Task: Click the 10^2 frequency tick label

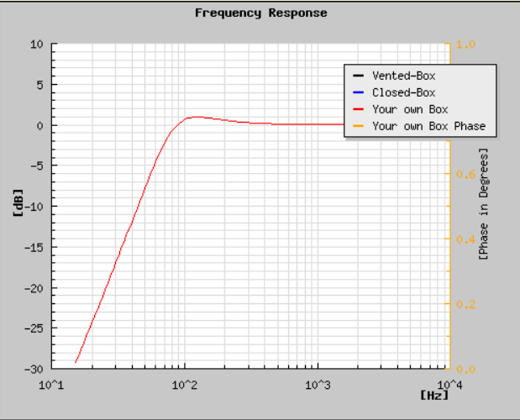Action: [x=184, y=385]
